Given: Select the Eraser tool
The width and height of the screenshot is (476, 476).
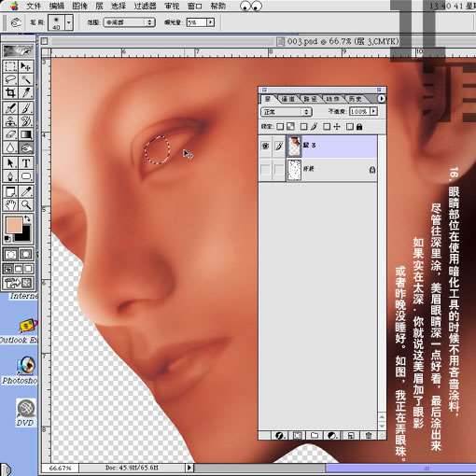Looking at the screenshot, I should point(10,134).
